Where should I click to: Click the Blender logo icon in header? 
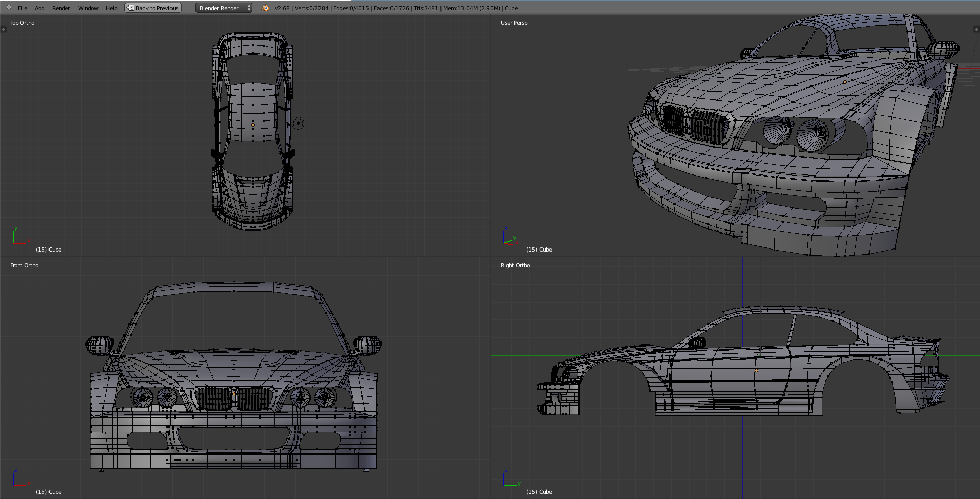pos(265,8)
